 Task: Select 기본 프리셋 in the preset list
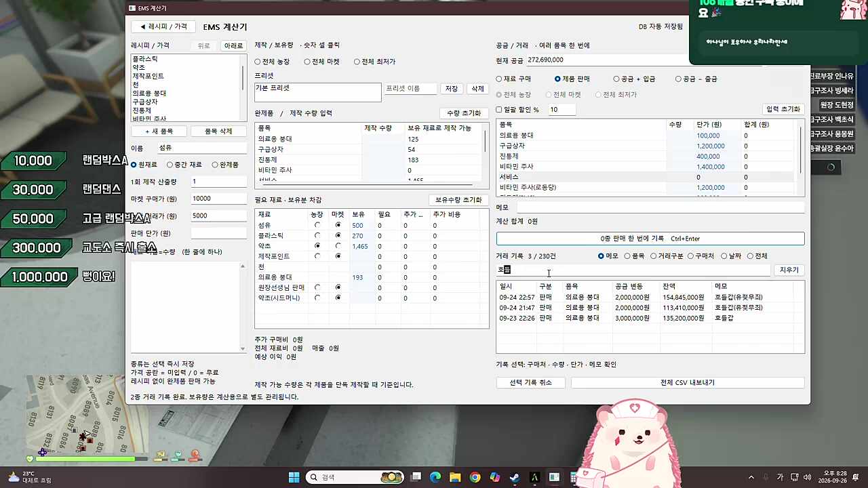coord(317,88)
